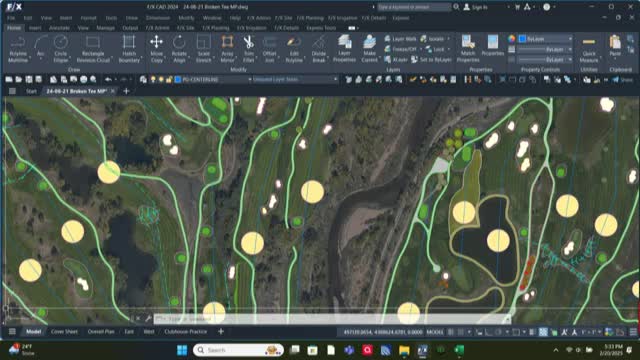Open the Start tab
This screenshot has width=640, height=360.
pos(31,91)
